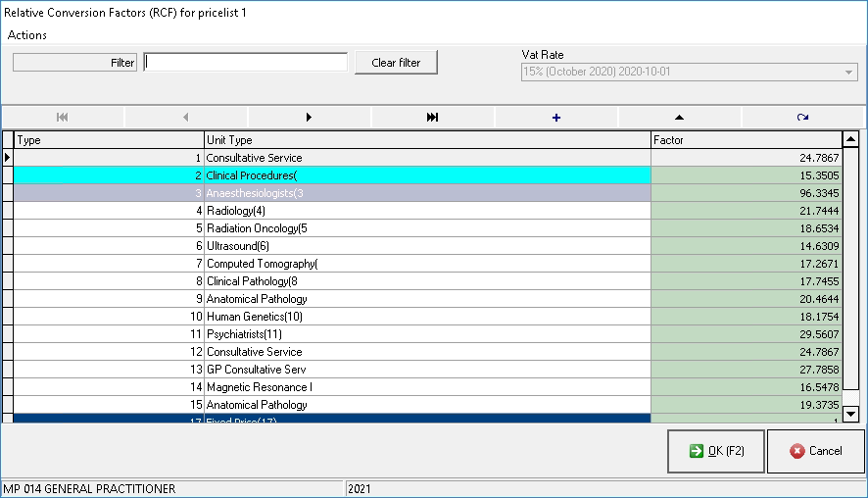Select the Radiology(4) row
This screenshot has width=868, height=498.
click(x=426, y=211)
